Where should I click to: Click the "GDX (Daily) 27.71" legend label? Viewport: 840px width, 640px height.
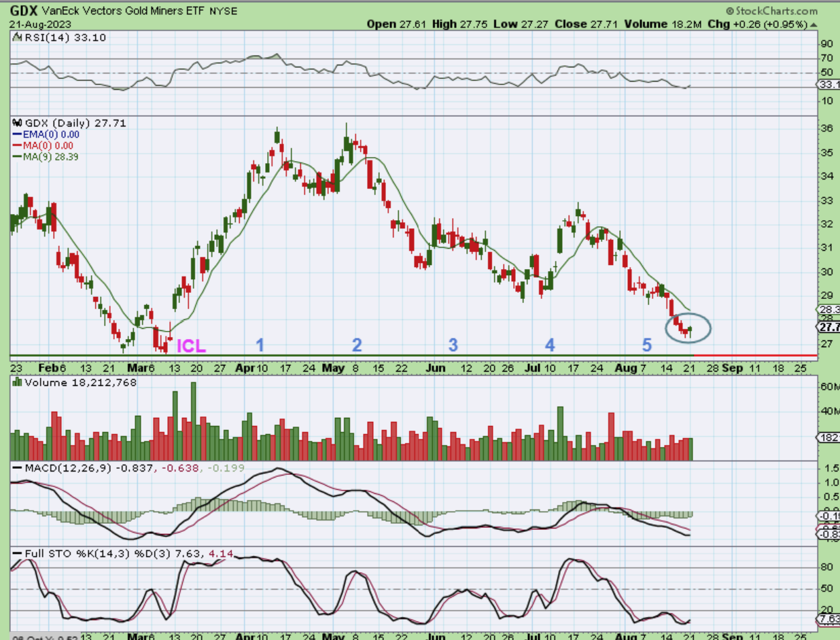[x=69, y=123]
